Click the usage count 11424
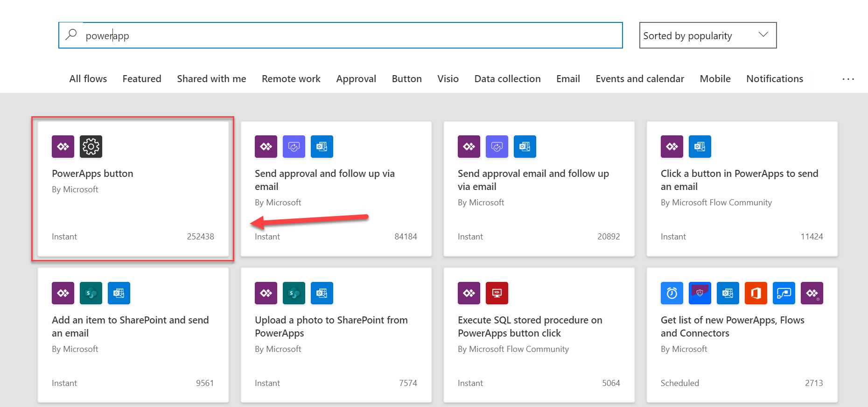 tap(812, 237)
